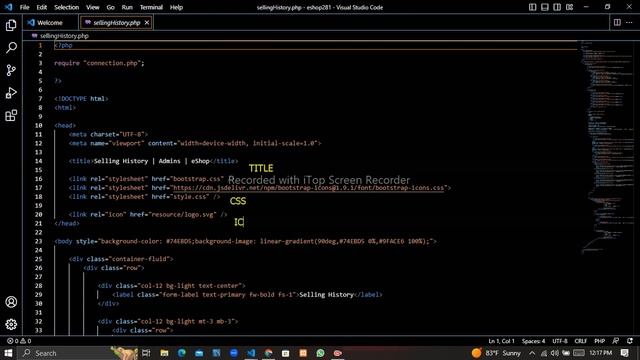Change language mode via PHP

click(599, 341)
